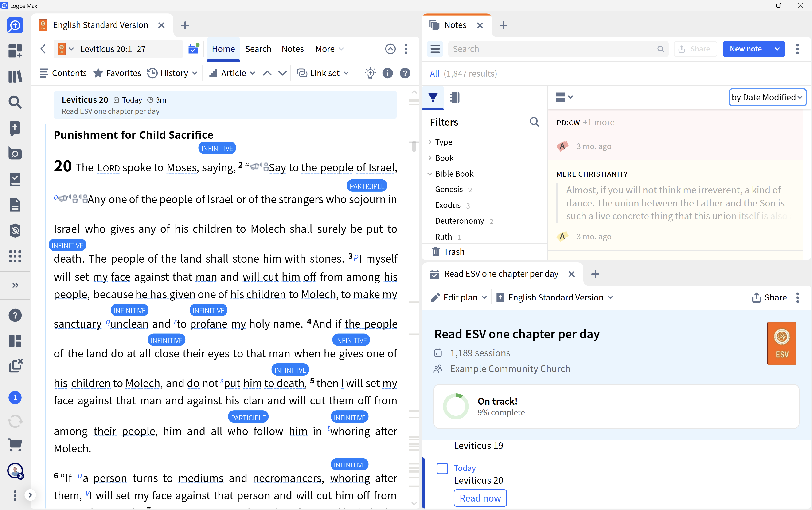The height and width of the screenshot is (510, 812).
Task: Click the Read now button
Action: (480, 498)
